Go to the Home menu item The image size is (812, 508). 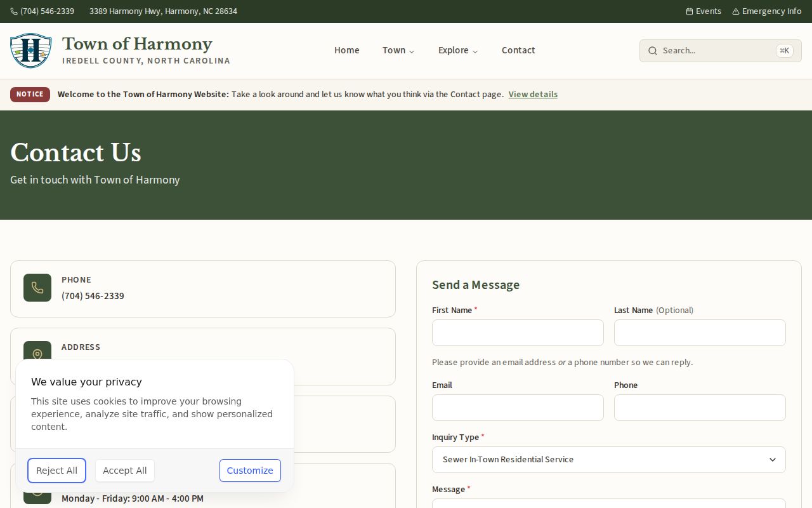pyautogui.click(x=347, y=50)
